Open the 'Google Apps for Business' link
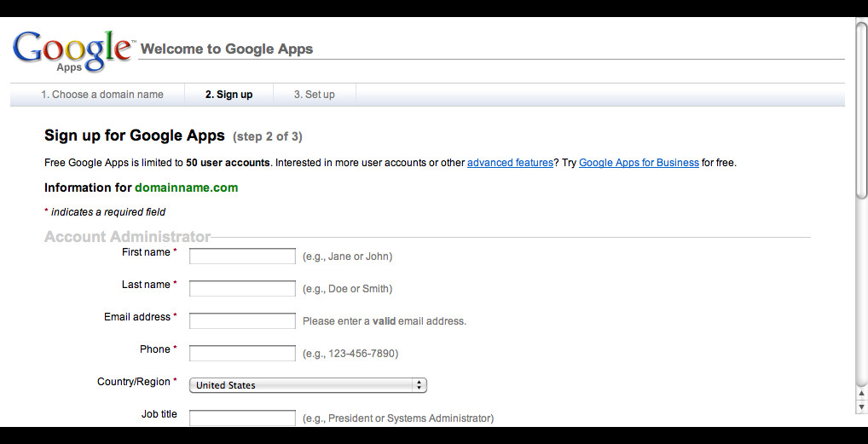 (x=639, y=163)
